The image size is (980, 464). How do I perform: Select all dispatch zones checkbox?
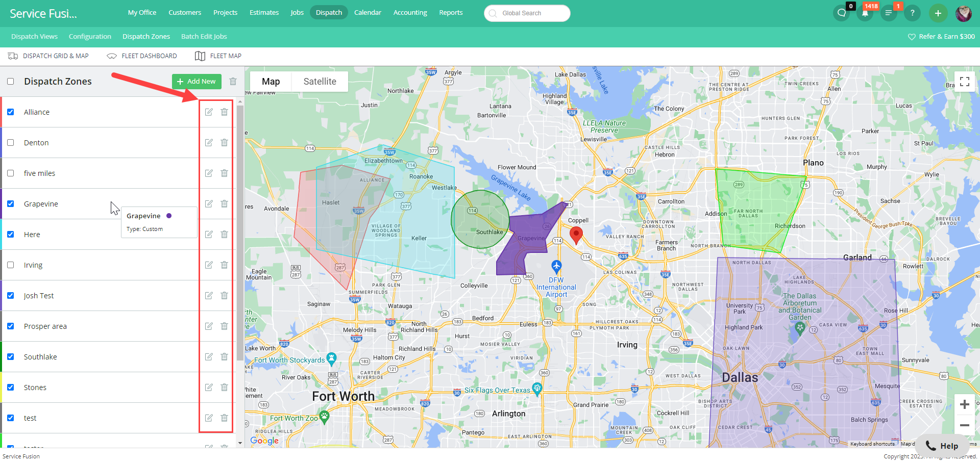pos(11,82)
